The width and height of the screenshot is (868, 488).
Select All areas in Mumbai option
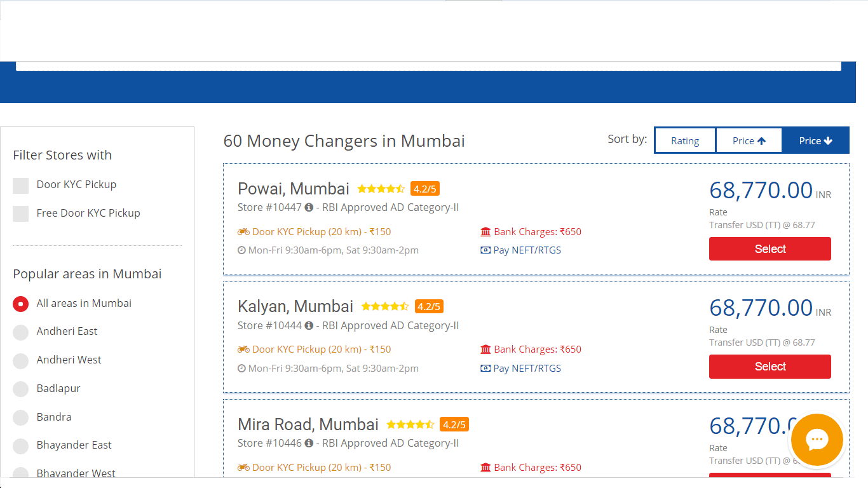tap(21, 304)
